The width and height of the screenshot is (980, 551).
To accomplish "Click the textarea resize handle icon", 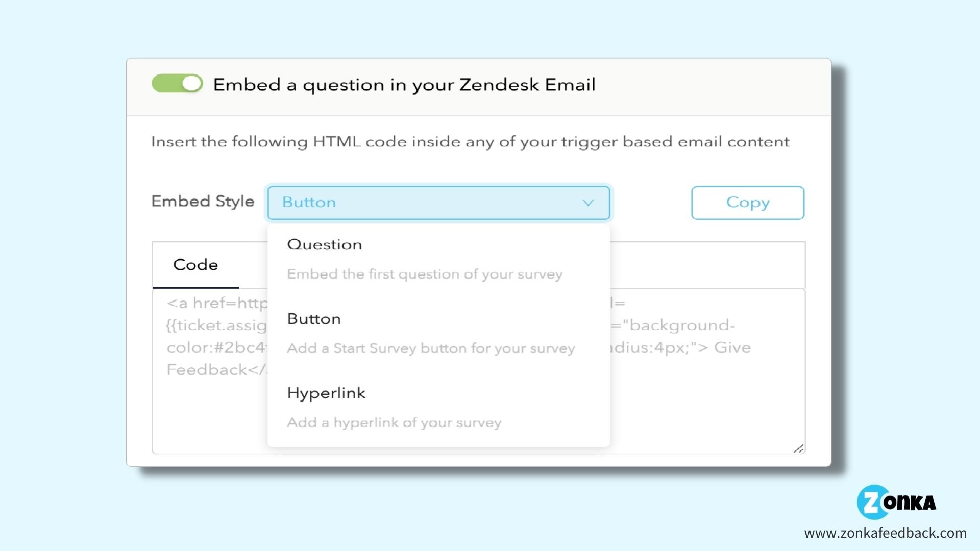I will [x=799, y=448].
